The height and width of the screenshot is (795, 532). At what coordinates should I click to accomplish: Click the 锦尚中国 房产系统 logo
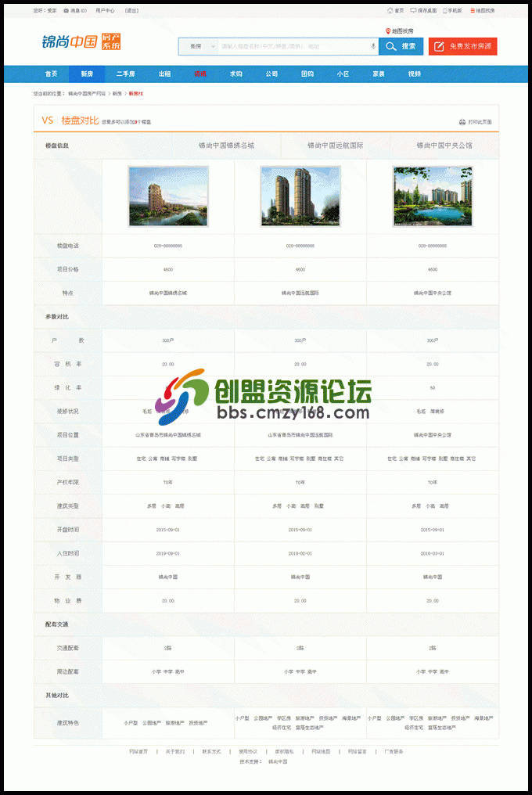81,41
